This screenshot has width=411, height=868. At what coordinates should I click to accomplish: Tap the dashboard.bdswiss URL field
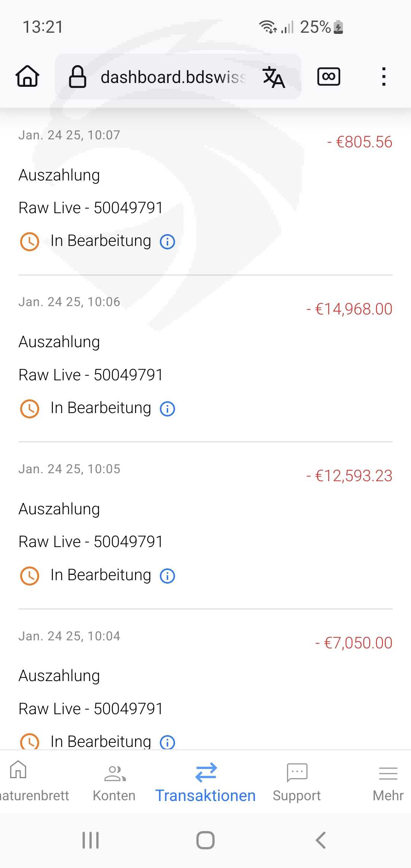coord(173,77)
